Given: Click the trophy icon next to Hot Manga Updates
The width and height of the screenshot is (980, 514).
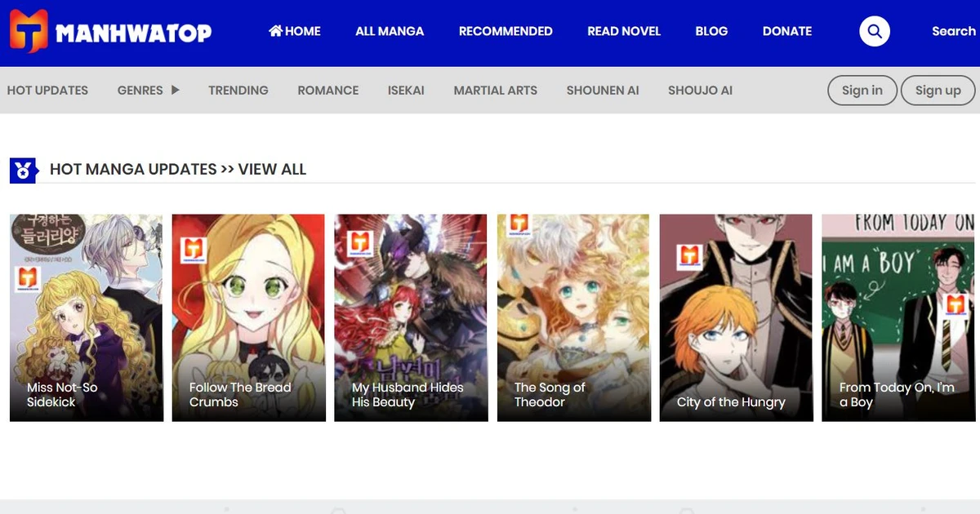Looking at the screenshot, I should 24,169.
